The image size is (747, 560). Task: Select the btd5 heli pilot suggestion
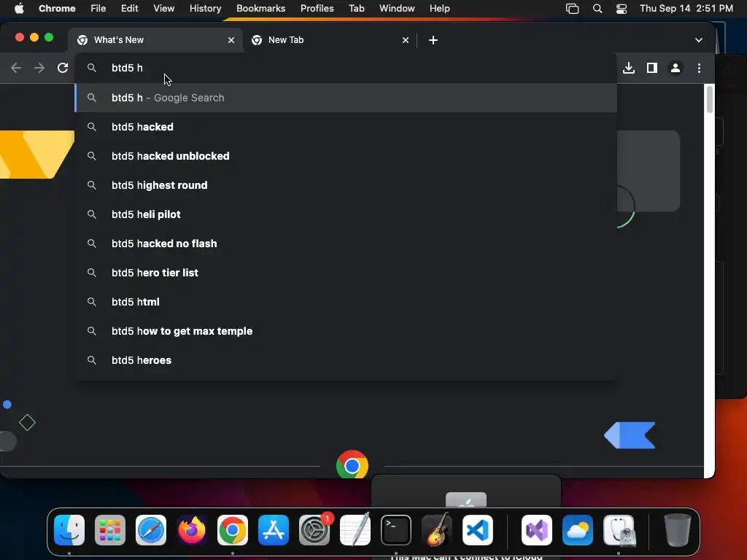[346, 214]
